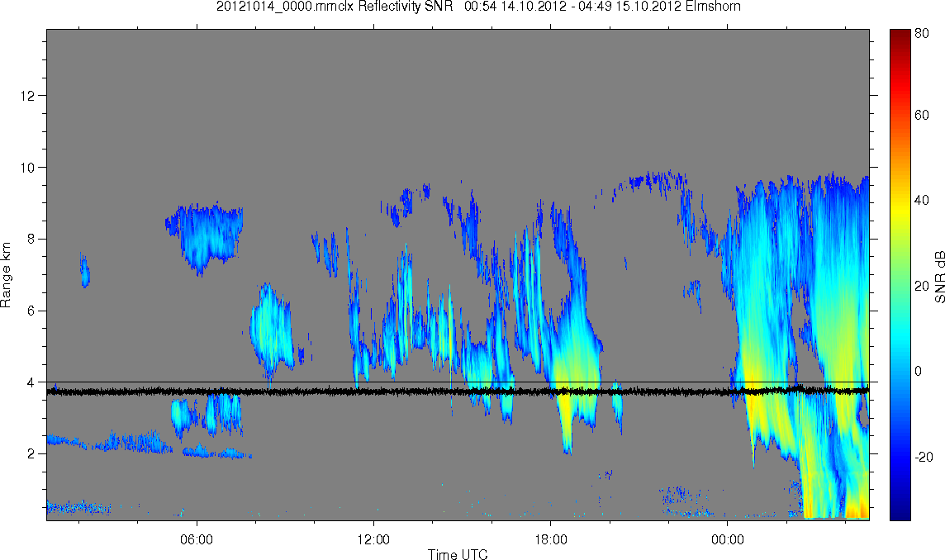Click the '0' colorbar tick label

click(x=919, y=371)
